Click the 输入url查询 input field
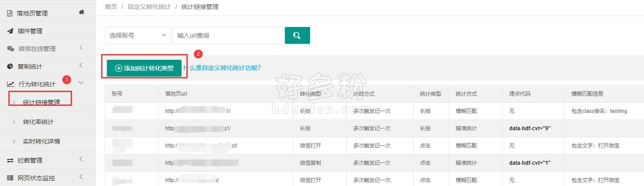 pos(227,35)
